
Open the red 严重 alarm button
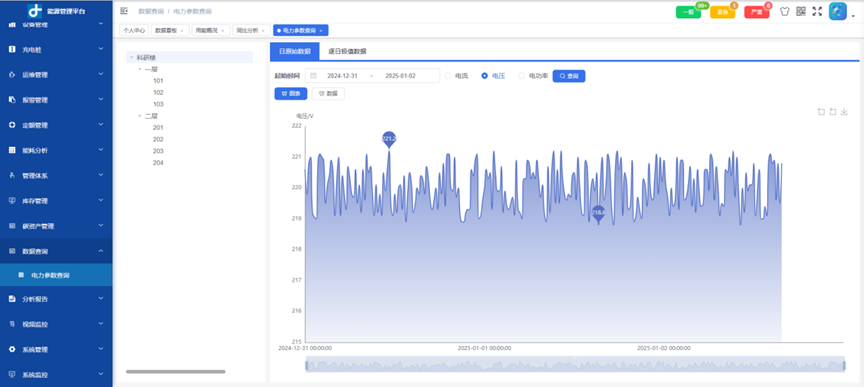757,12
